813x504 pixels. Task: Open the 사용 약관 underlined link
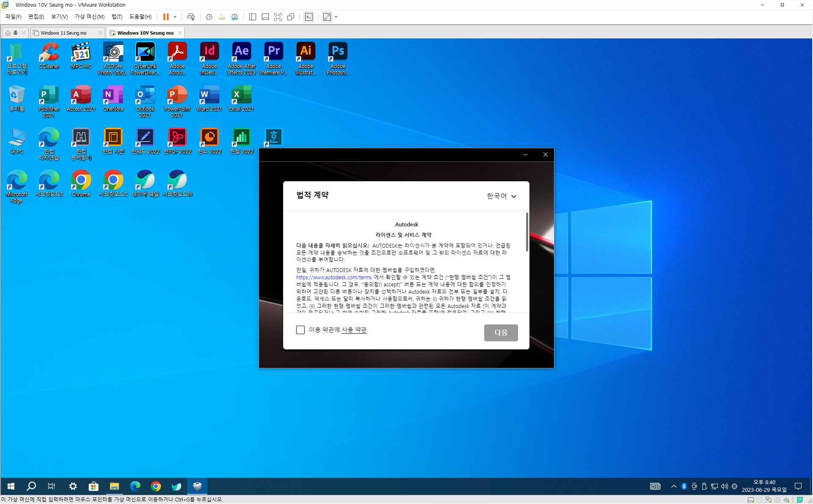[x=354, y=330]
